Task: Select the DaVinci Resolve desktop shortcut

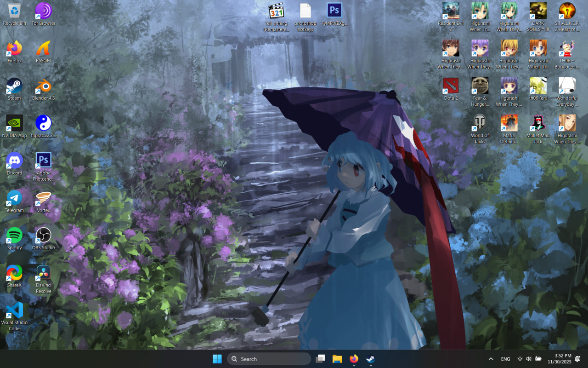Action: click(44, 279)
